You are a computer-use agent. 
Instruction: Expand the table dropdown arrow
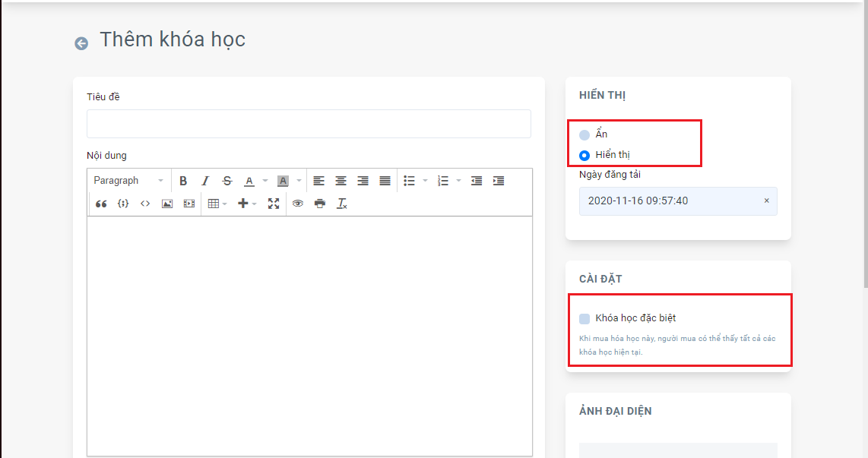click(x=225, y=204)
